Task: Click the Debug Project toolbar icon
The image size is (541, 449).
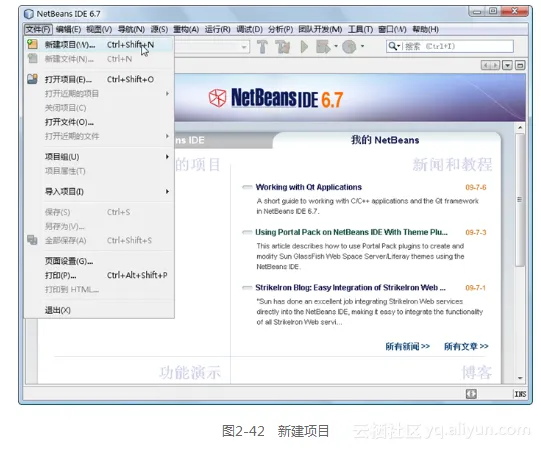Action: point(323,47)
